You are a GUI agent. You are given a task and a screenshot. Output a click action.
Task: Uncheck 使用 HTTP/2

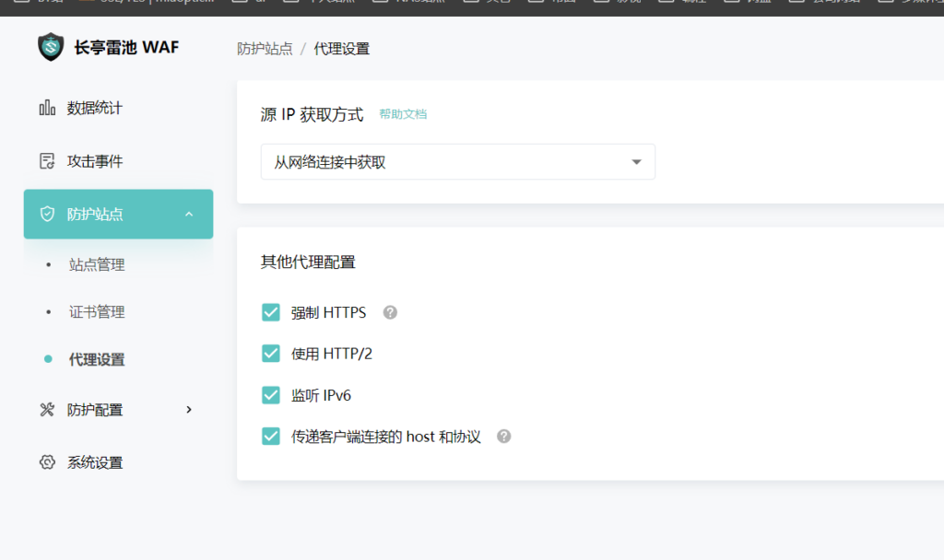coord(270,354)
